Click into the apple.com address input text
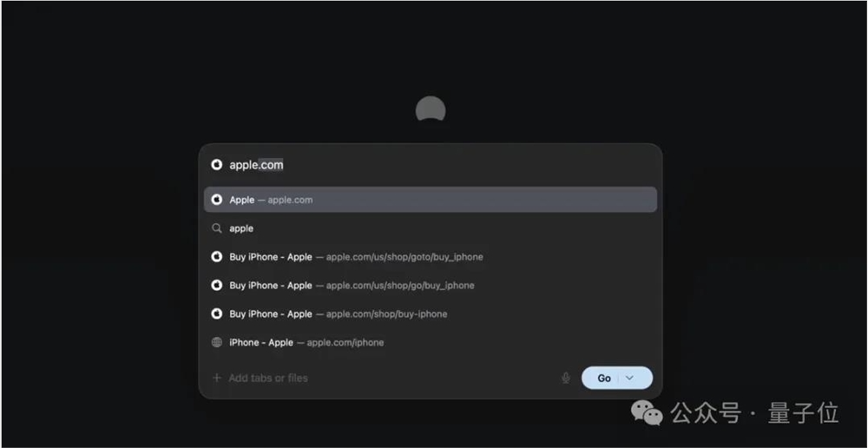This screenshot has height=448, width=868. pyautogui.click(x=256, y=164)
